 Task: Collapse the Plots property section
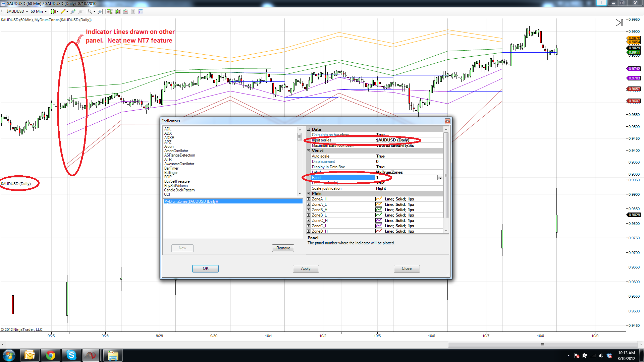(309, 193)
